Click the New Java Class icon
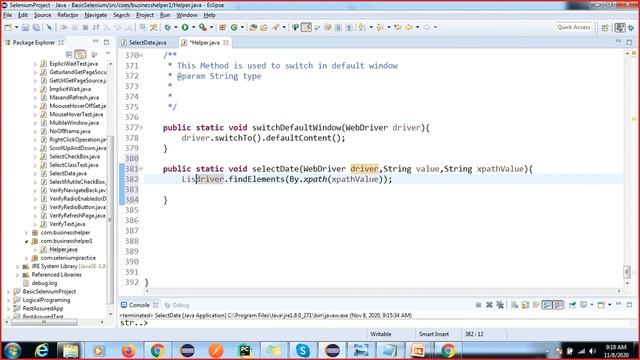This screenshot has width=640, height=360. [234, 27]
